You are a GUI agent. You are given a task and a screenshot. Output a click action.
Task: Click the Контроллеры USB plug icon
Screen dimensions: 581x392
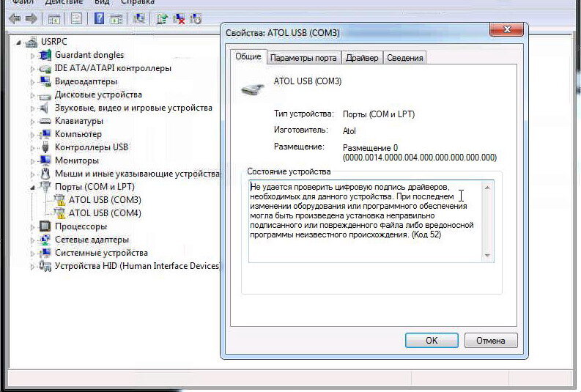45,147
